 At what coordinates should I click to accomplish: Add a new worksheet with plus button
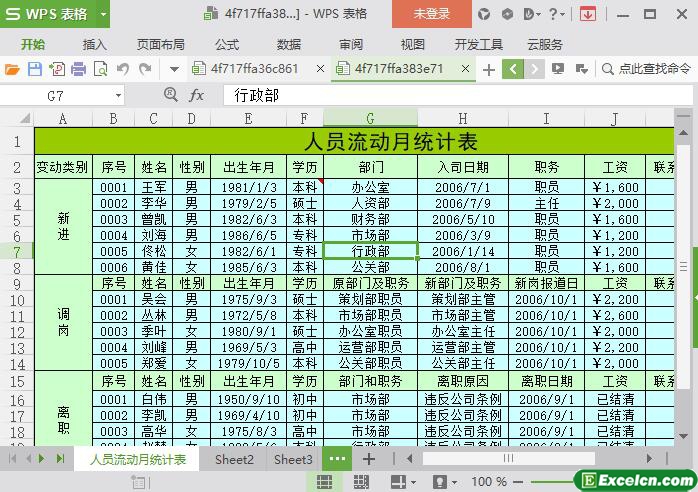(369, 459)
